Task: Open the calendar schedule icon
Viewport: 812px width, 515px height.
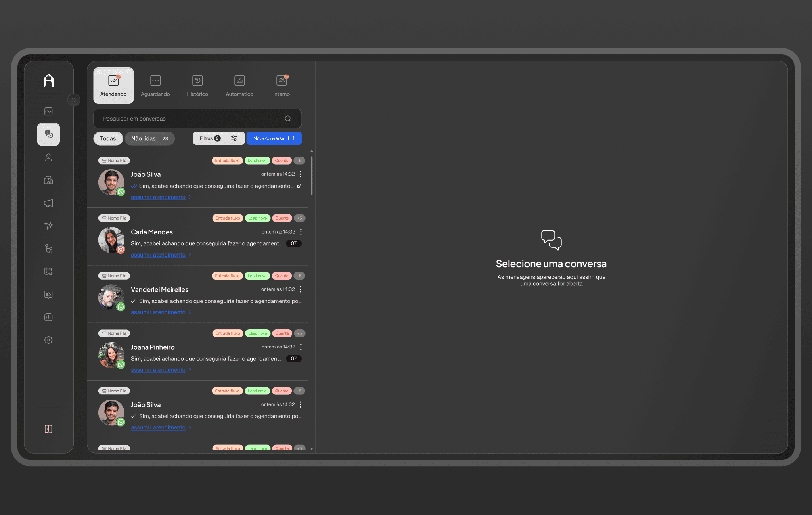Action: (48, 271)
